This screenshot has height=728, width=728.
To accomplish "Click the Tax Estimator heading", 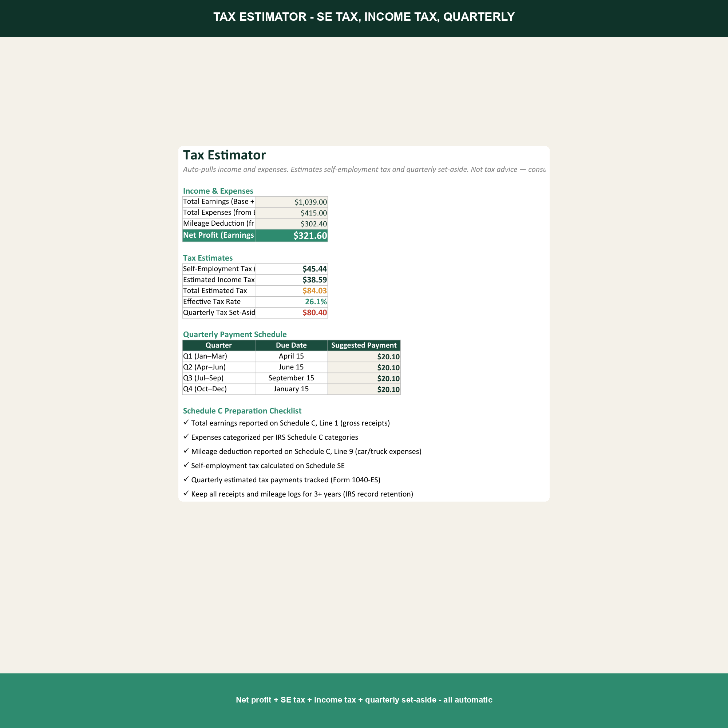I will click(224, 155).
